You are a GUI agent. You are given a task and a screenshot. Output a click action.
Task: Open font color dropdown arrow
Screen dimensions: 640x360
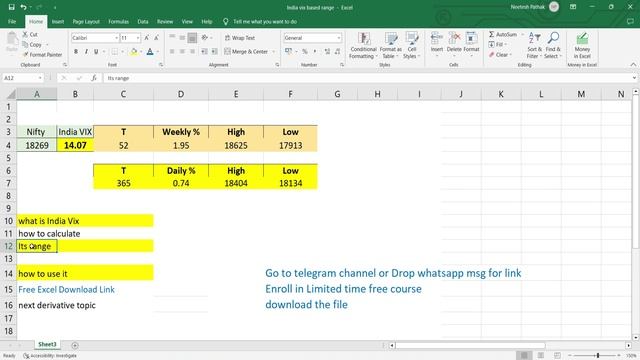click(x=157, y=51)
